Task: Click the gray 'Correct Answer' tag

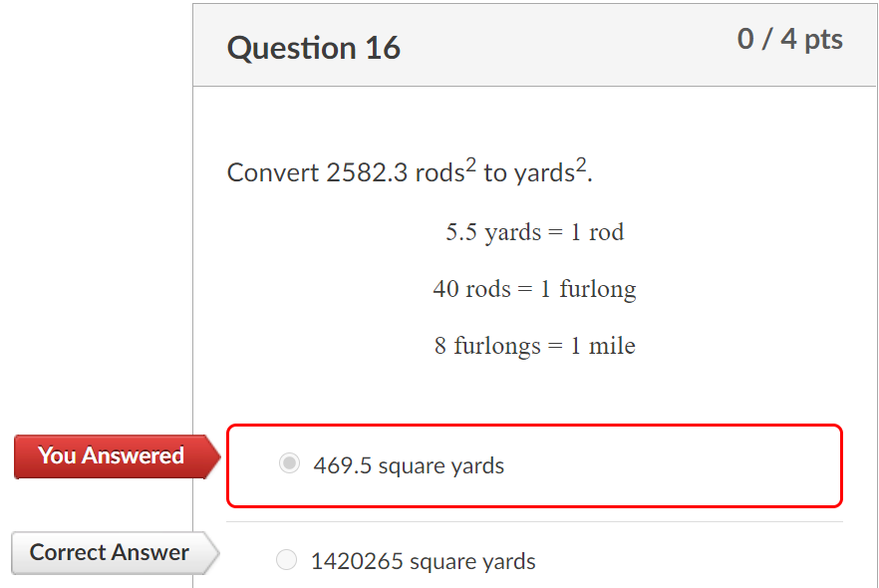Action: [x=109, y=552]
